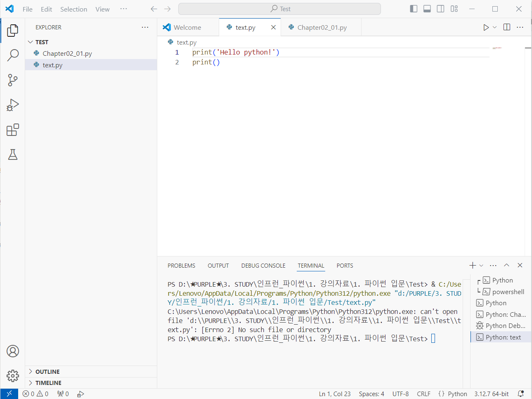The height and width of the screenshot is (399, 532).
Task: Open the Edit menu
Action: [46, 9]
